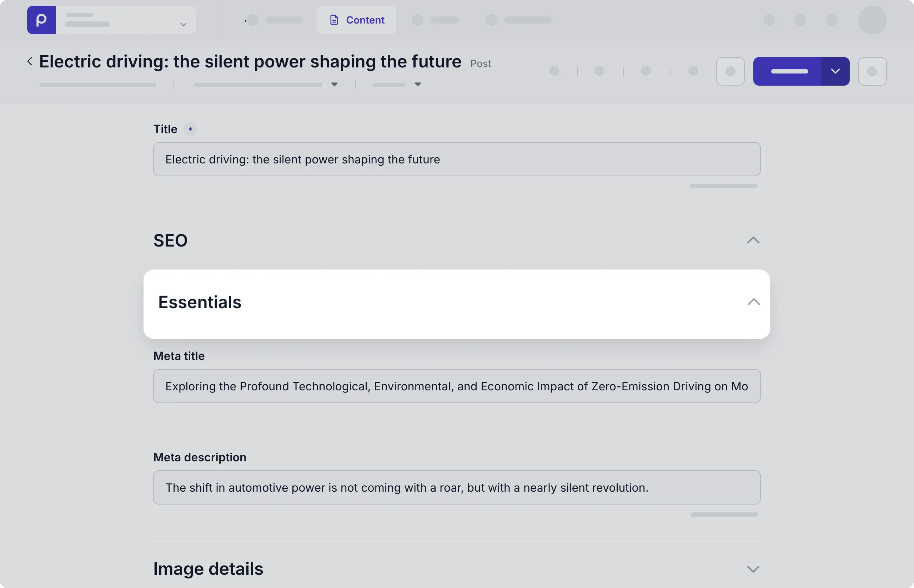The height and width of the screenshot is (588, 914).
Task: Open the Content tab
Action: (x=356, y=20)
